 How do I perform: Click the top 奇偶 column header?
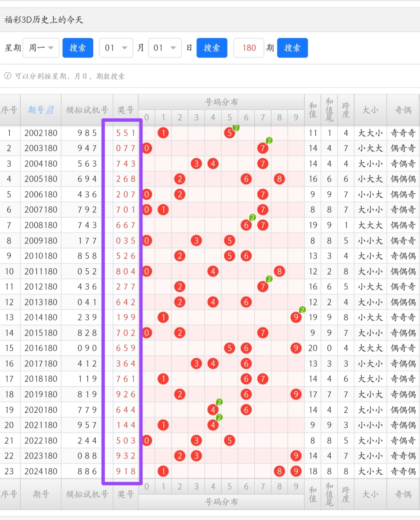403,110
